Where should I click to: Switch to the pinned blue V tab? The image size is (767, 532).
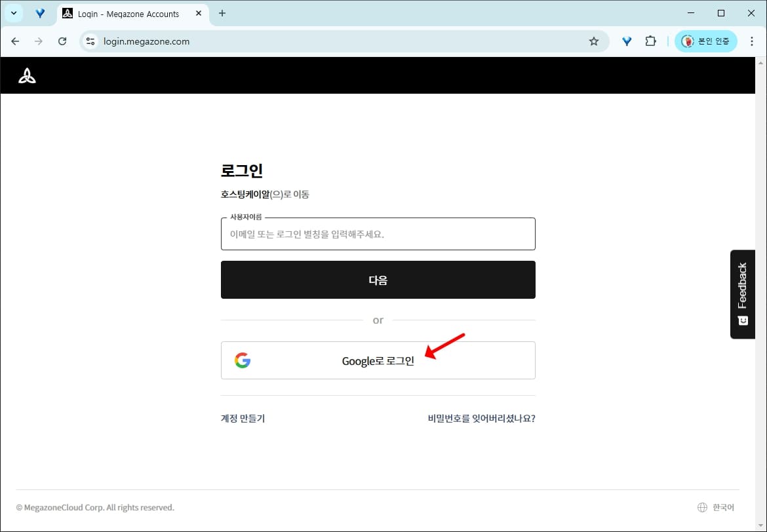[x=40, y=14]
